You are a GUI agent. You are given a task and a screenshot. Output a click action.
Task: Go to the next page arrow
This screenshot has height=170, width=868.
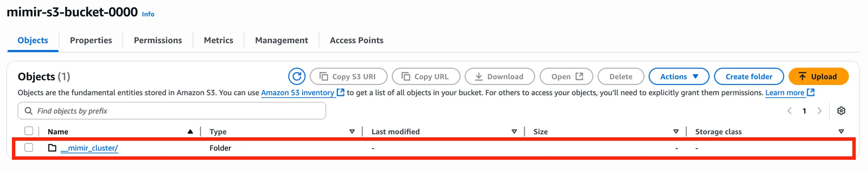pyautogui.click(x=820, y=111)
